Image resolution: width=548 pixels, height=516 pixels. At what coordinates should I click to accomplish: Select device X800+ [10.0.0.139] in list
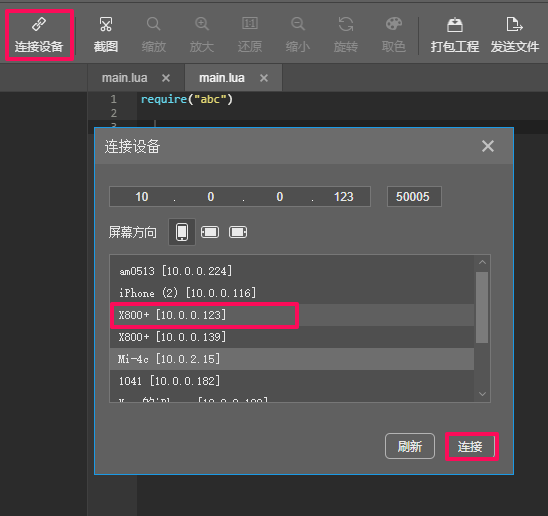point(292,337)
